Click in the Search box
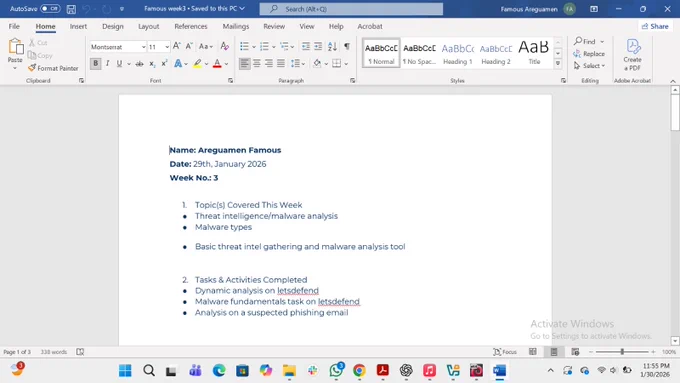This screenshot has height=383, width=680. point(351,9)
